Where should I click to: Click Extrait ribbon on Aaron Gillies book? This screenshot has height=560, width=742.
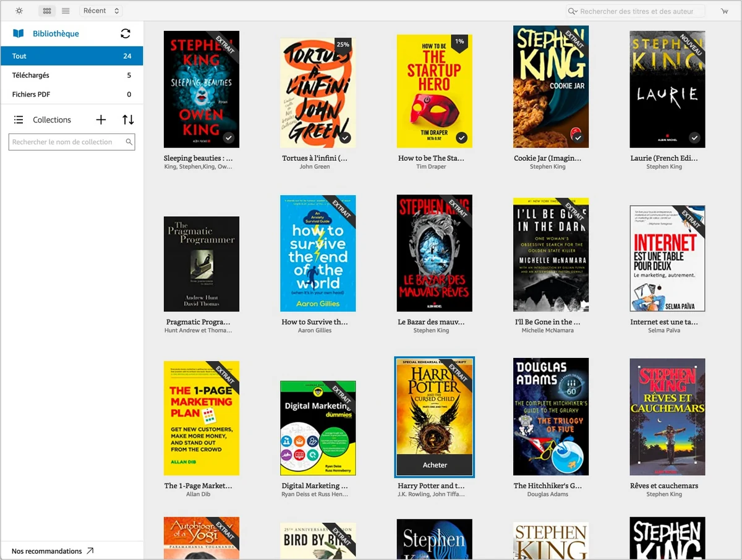pos(339,211)
